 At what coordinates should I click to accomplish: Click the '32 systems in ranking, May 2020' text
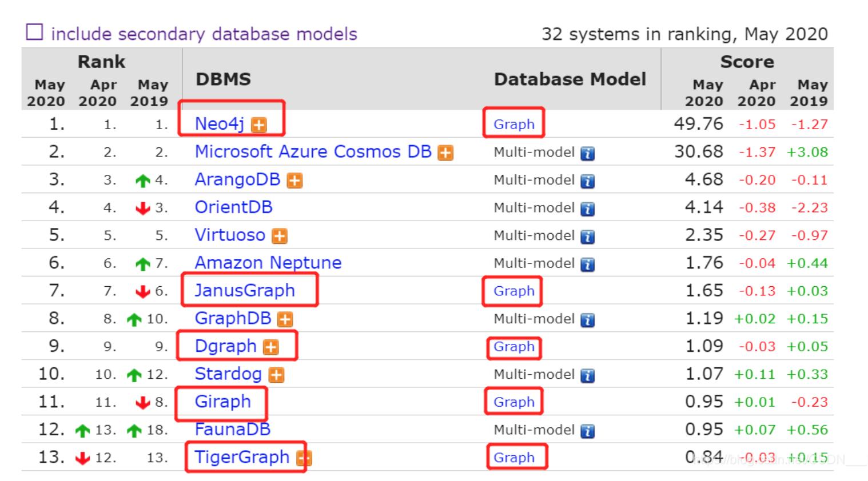tap(684, 34)
